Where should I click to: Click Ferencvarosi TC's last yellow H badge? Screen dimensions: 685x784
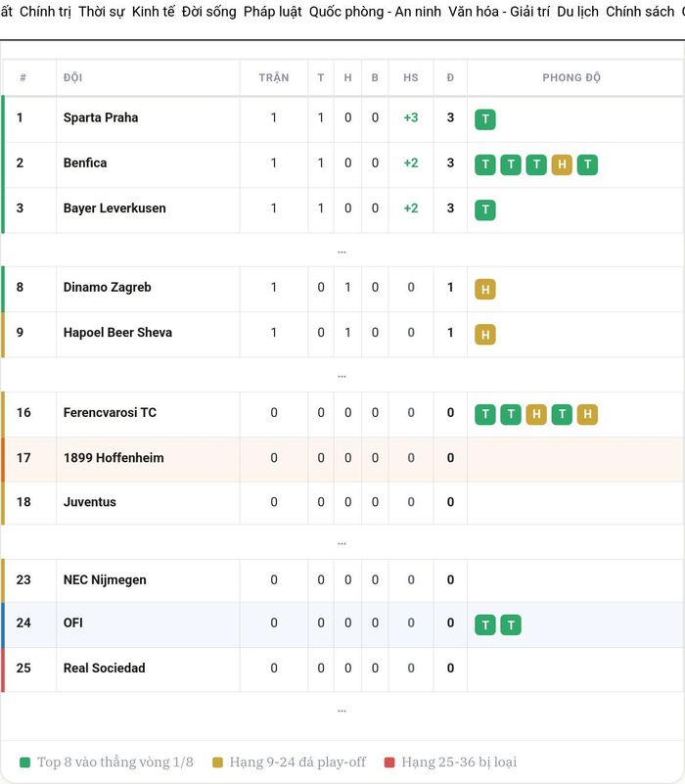587,414
